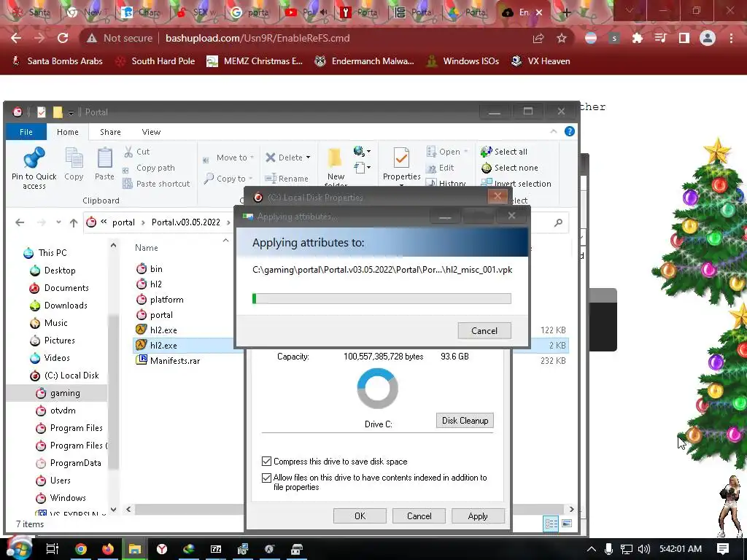The height and width of the screenshot is (560, 747).
Task: Toggle Compress this drive checkbox
Action: click(x=267, y=462)
